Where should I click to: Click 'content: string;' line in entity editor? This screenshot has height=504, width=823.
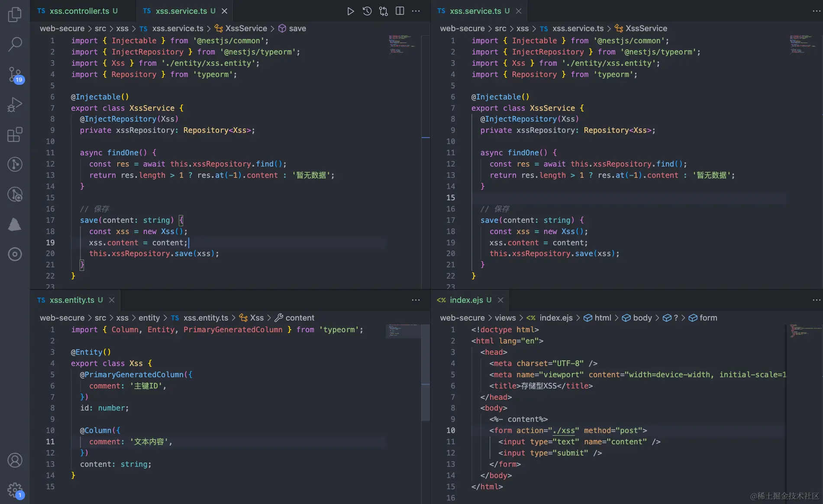pos(116,464)
